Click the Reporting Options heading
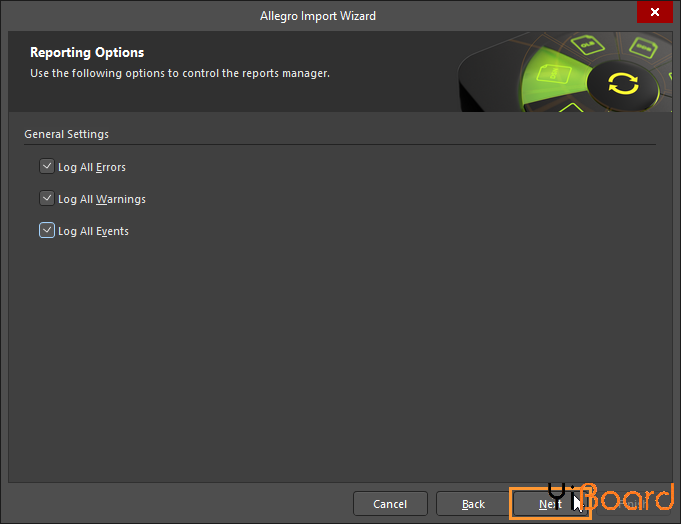This screenshot has width=681, height=524. point(87,53)
